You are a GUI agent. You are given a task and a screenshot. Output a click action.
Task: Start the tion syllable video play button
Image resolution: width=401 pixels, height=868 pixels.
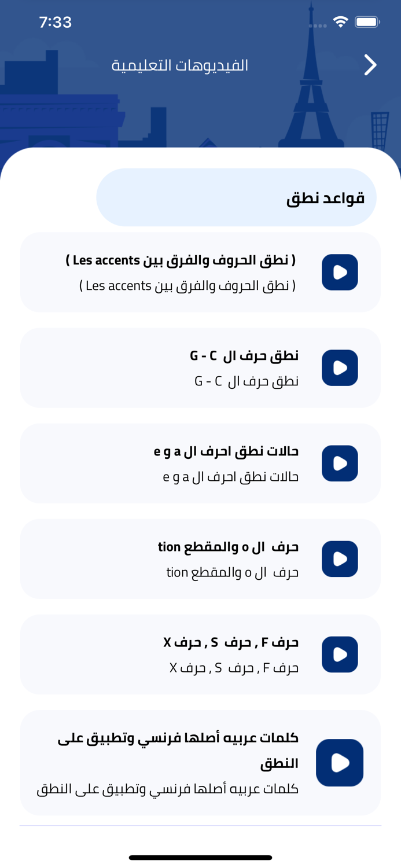pos(340,558)
